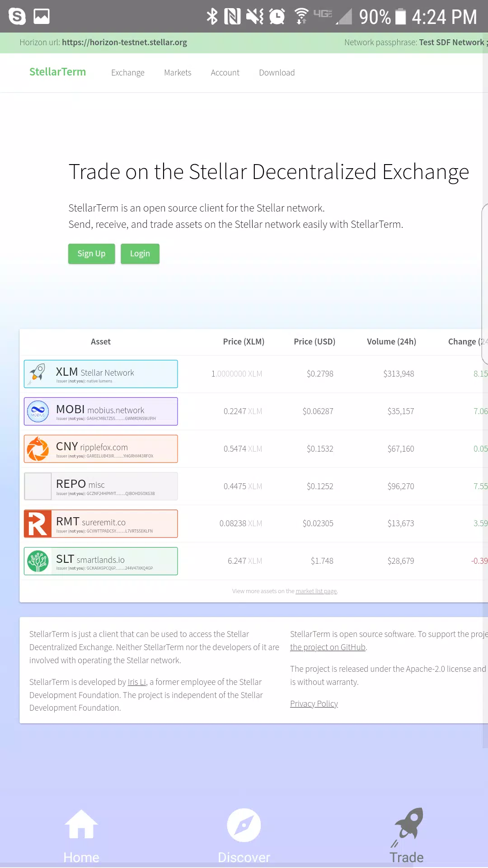Open the Download menu item
The width and height of the screenshot is (488, 868).
[x=277, y=73]
